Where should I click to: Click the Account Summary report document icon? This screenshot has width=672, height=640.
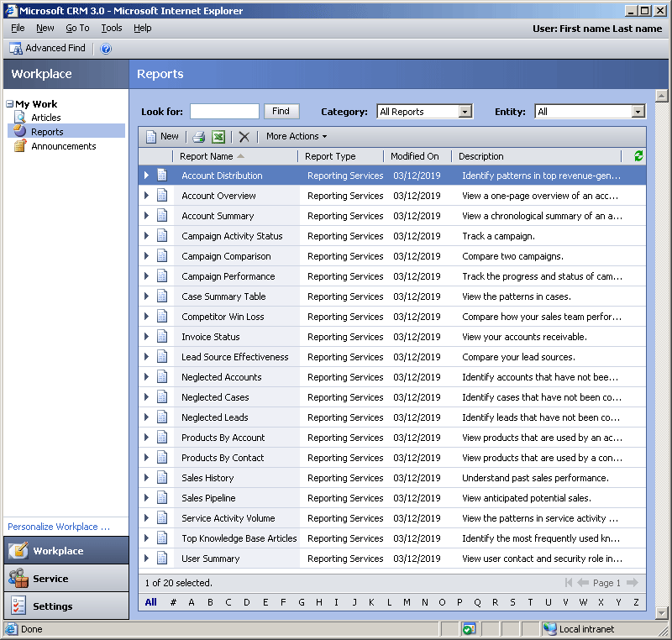point(162,216)
